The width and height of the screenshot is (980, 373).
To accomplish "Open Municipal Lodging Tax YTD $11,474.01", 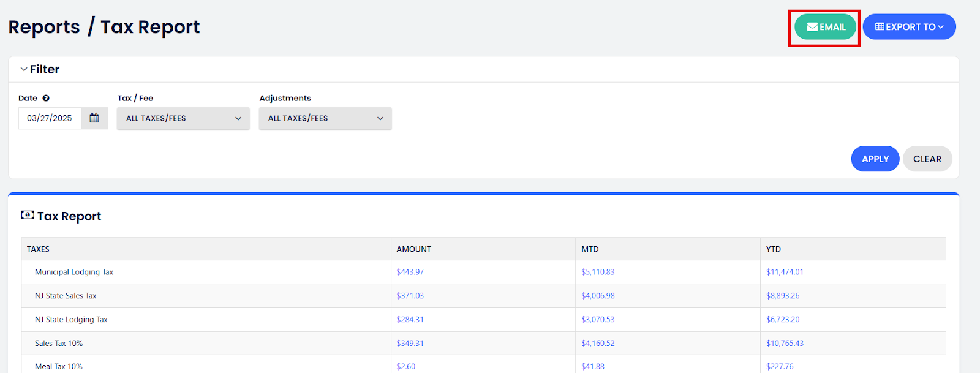I will [784, 272].
